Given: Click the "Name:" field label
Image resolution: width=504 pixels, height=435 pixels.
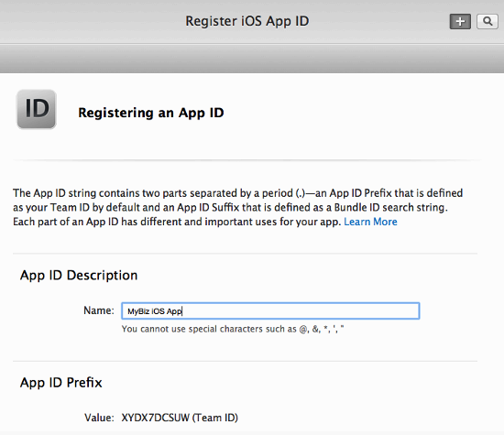Looking at the screenshot, I should coord(99,310).
